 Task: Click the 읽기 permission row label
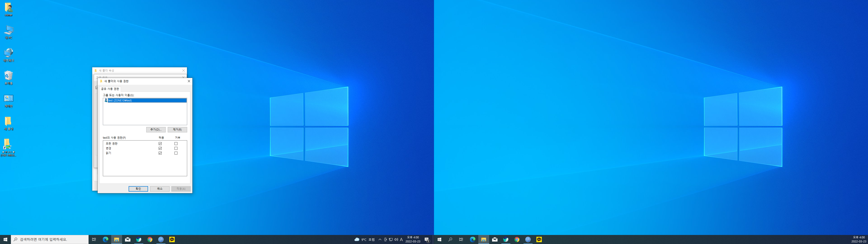click(108, 153)
